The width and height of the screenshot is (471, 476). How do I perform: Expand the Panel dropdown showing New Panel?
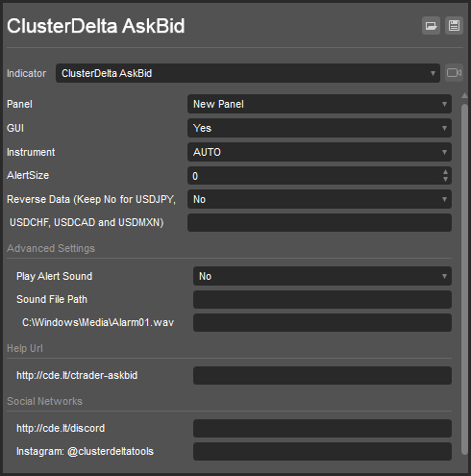click(319, 104)
